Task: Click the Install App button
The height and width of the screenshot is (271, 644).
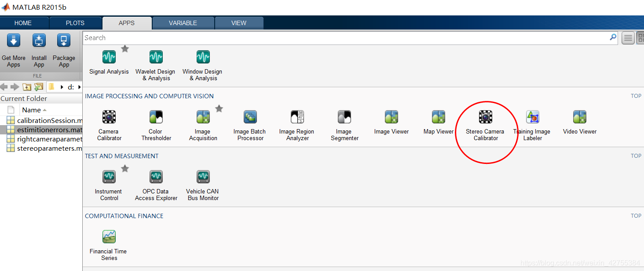Action: [x=39, y=51]
